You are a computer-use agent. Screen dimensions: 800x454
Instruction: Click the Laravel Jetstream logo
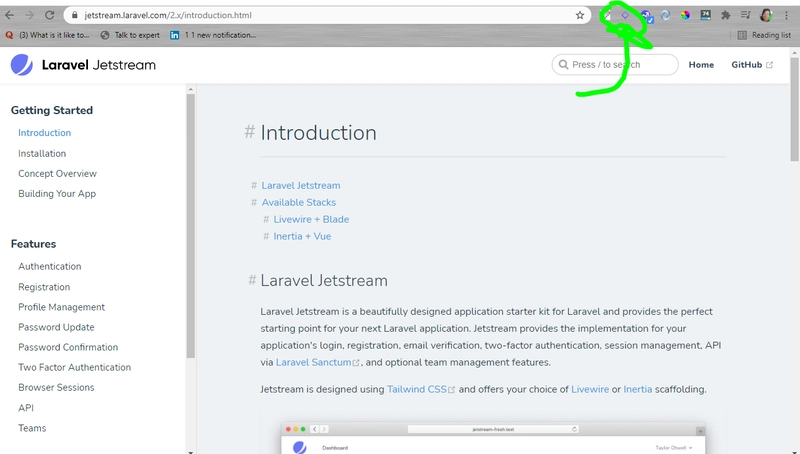tap(83, 65)
